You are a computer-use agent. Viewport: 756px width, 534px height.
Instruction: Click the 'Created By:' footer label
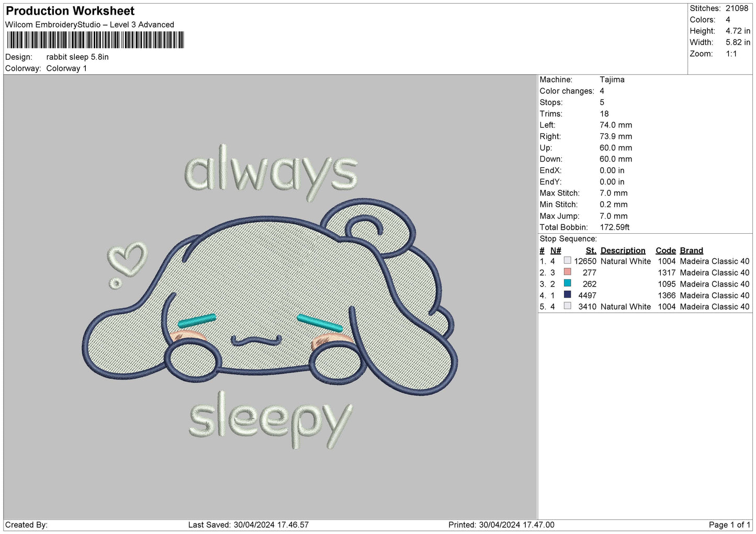pos(26,525)
